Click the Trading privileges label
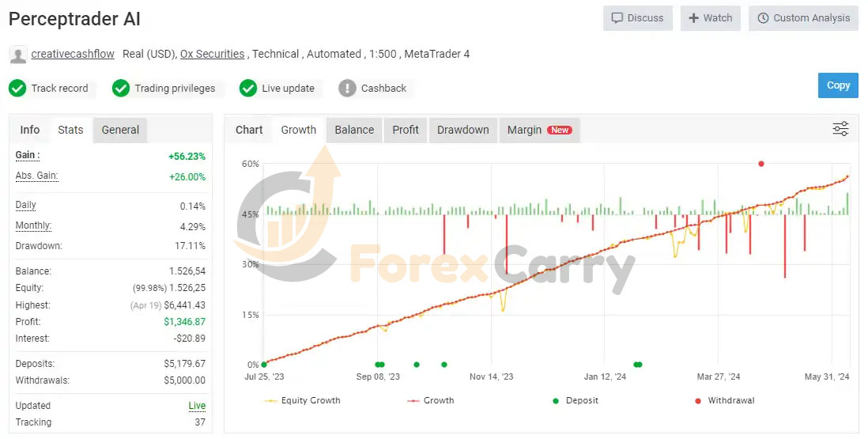Viewport: 868px width, 439px height. pos(175,88)
